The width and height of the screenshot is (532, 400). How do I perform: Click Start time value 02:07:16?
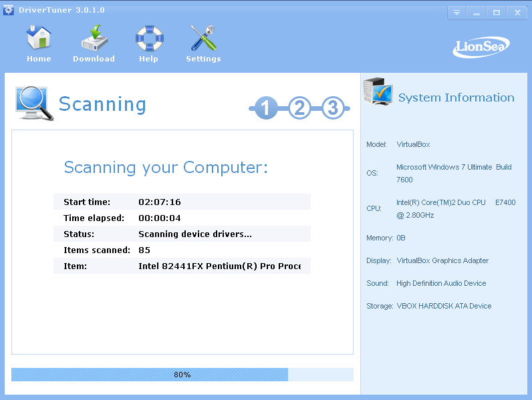click(x=160, y=202)
